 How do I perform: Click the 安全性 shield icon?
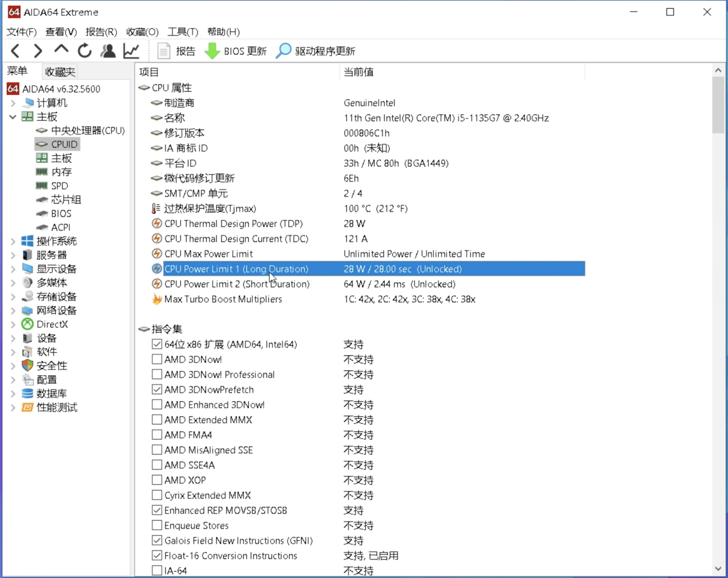28,365
